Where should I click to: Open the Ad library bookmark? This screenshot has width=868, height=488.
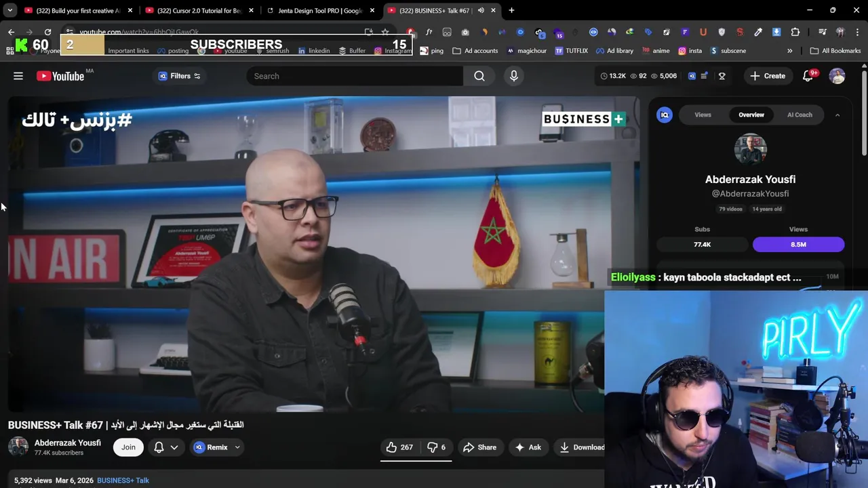click(614, 51)
